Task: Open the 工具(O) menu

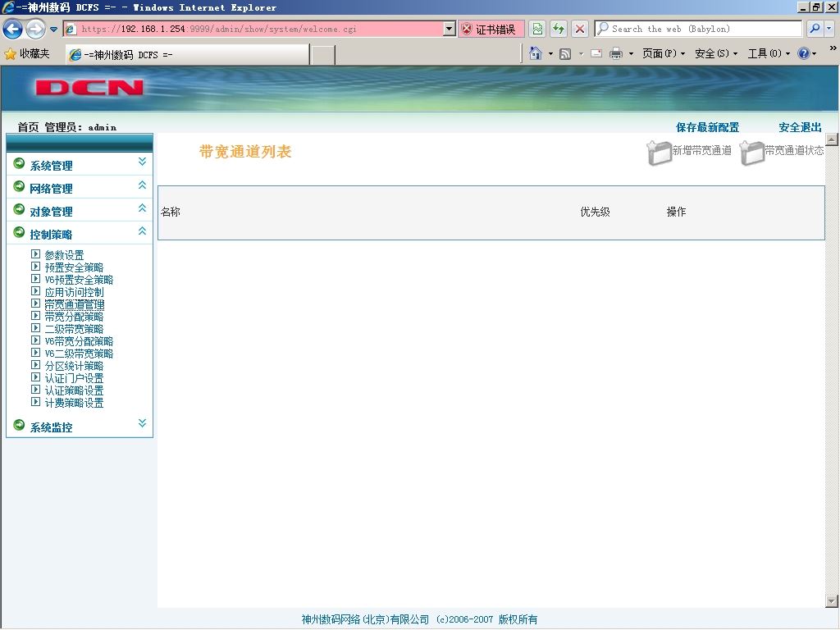Action: (769, 53)
